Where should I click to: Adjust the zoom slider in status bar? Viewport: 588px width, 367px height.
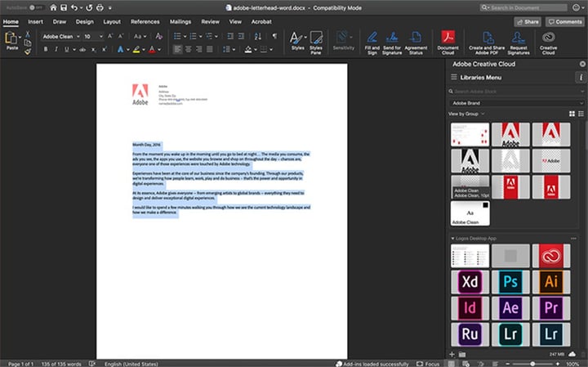click(x=533, y=363)
